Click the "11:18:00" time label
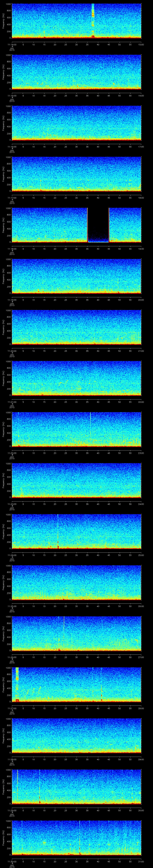This screenshot has height=868, width=153. [12, 249]
